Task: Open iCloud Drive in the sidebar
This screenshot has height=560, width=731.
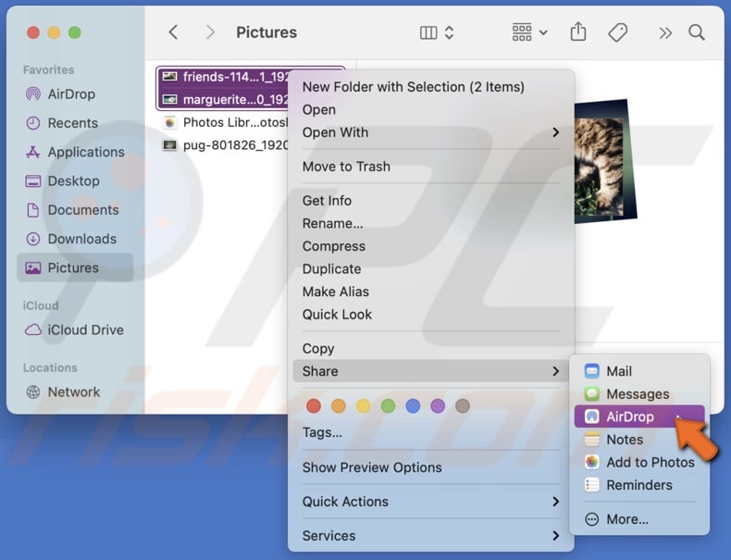Action: [85, 330]
